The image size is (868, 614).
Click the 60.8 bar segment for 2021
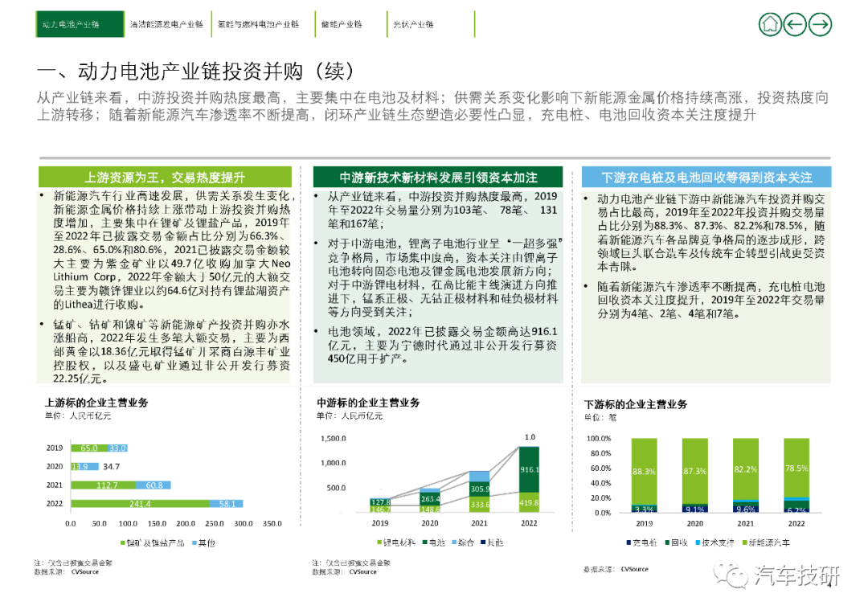point(154,485)
